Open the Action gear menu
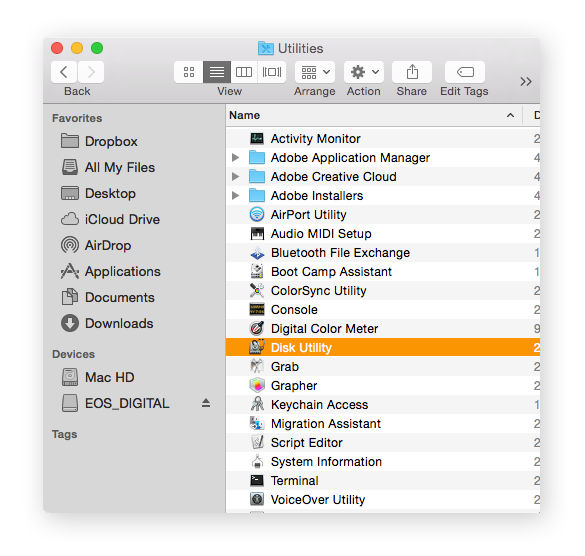Image resolution: width=585 pixels, height=556 pixels. (364, 72)
